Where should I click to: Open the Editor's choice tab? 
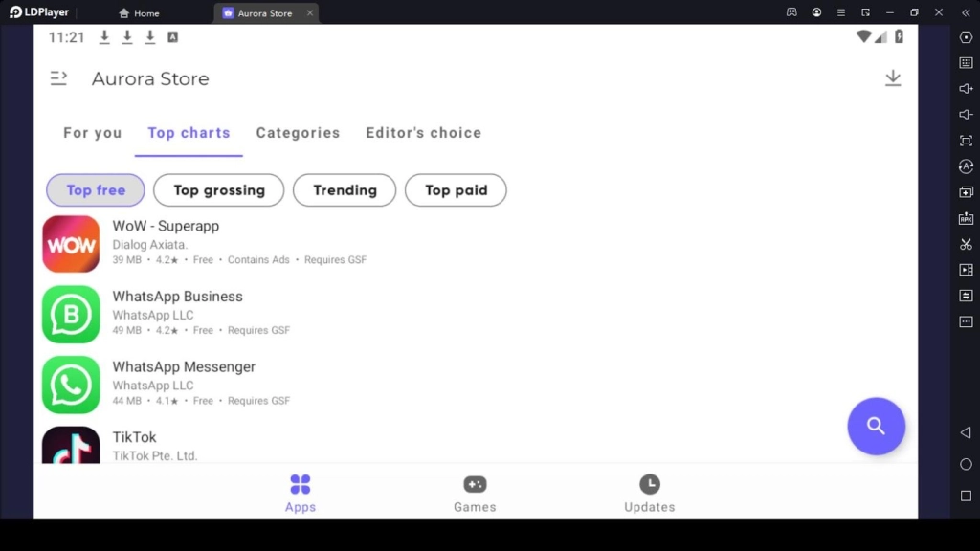[423, 133]
